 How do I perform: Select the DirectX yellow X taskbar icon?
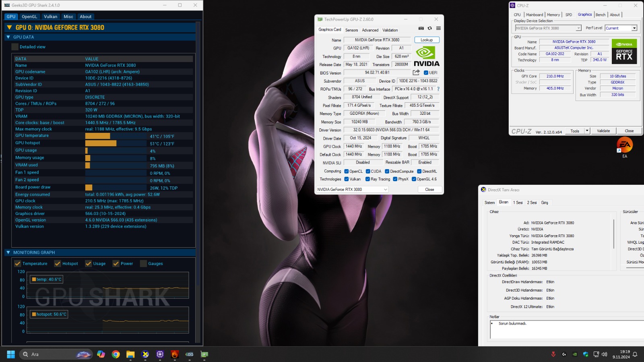tap(145, 354)
